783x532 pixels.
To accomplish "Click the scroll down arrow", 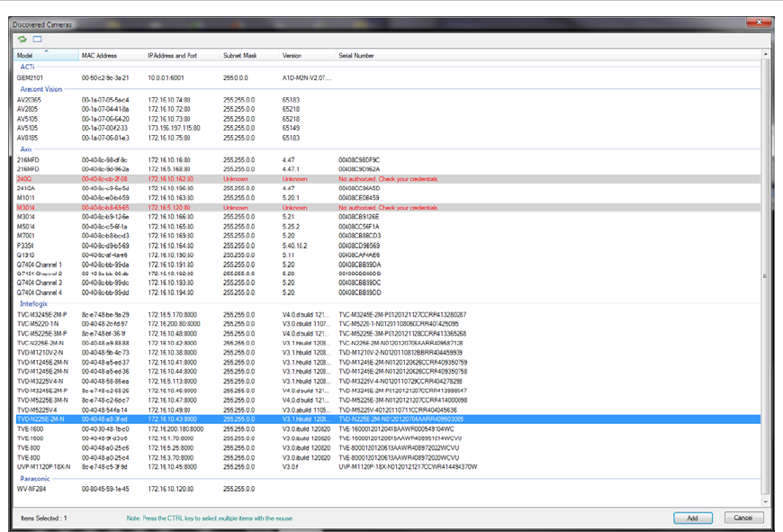I will coord(766,501).
